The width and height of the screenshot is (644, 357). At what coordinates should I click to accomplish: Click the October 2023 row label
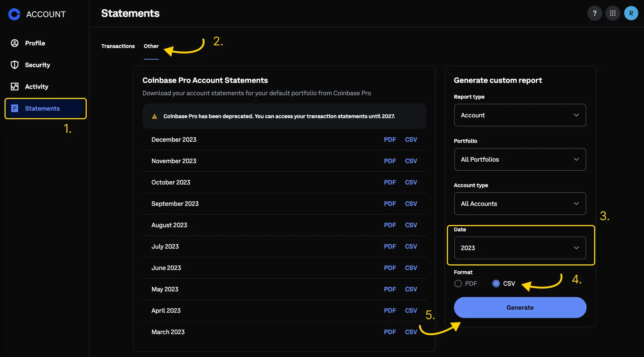click(171, 182)
